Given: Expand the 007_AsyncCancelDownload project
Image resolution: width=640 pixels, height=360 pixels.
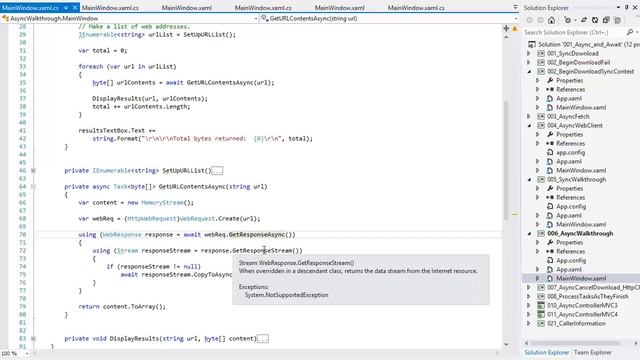Looking at the screenshot, I should click(529, 287).
